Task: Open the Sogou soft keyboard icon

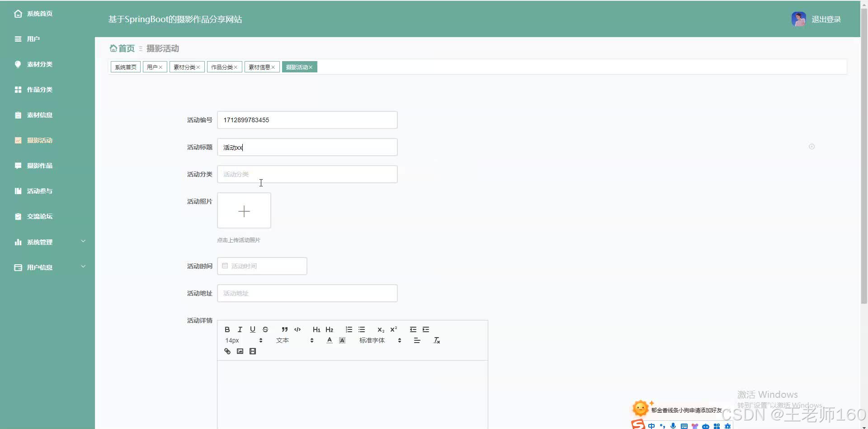Action: click(x=684, y=426)
